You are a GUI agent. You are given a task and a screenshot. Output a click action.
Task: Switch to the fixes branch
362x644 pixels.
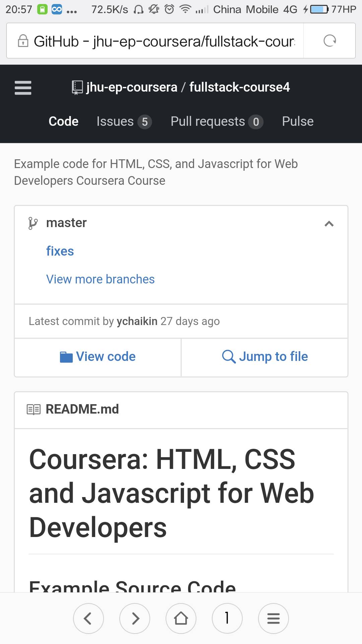click(60, 251)
